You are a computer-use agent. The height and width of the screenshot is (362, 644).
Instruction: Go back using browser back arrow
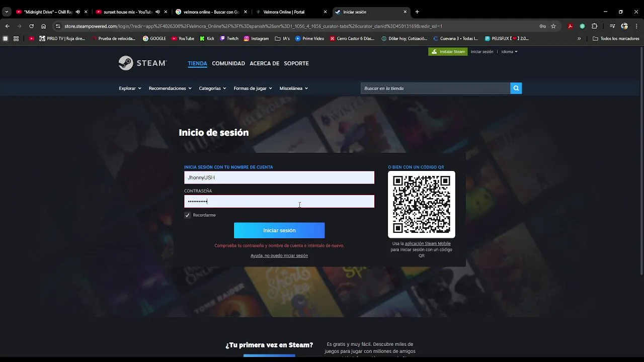pos(7,26)
